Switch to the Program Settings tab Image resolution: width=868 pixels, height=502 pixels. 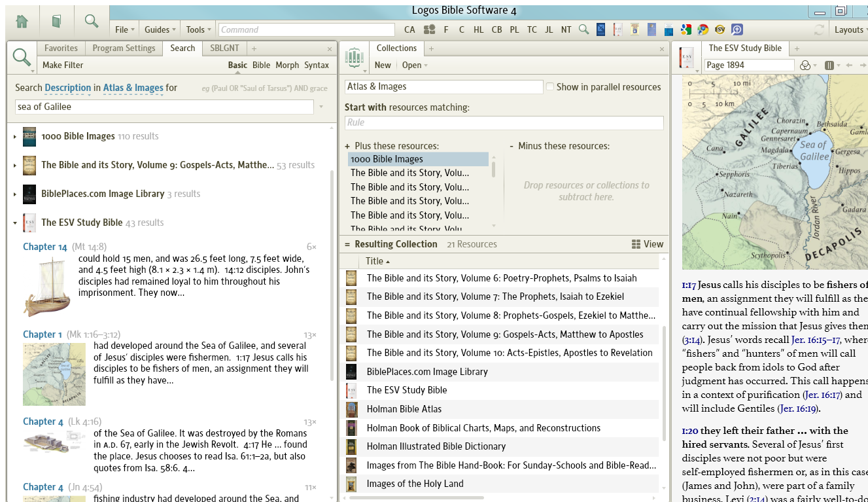click(x=124, y=48)
